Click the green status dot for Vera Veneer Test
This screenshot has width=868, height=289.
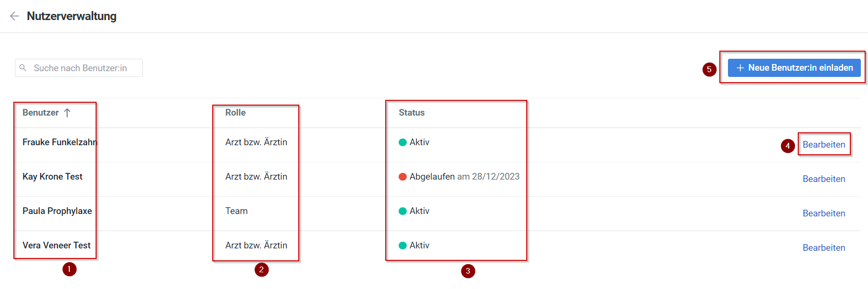point(402,246)
